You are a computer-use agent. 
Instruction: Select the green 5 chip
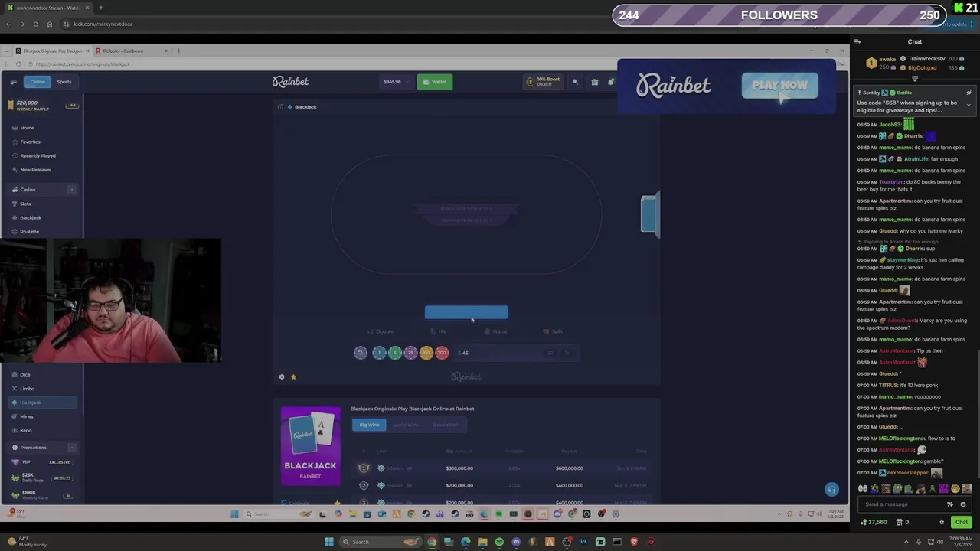tap(394, 353)
